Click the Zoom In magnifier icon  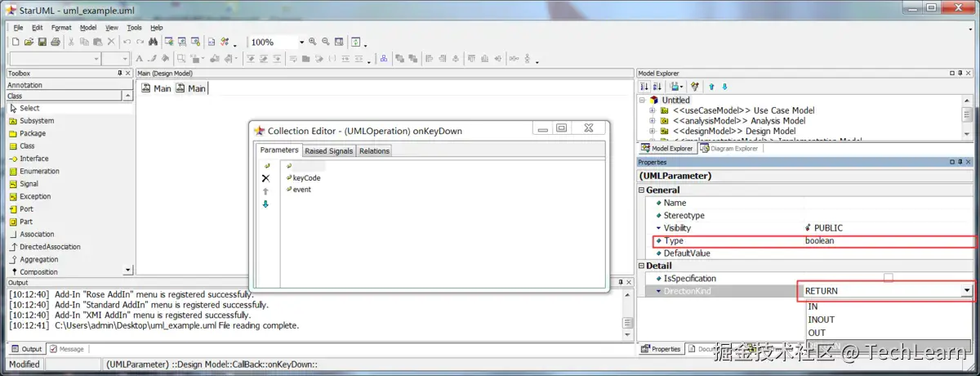[x=314, y=42]
